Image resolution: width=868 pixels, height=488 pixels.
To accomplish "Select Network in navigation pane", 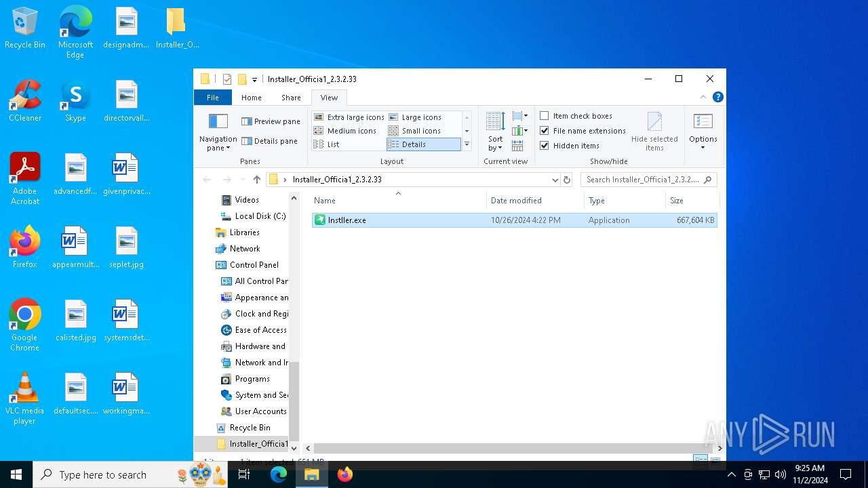I will pos(238,249).
